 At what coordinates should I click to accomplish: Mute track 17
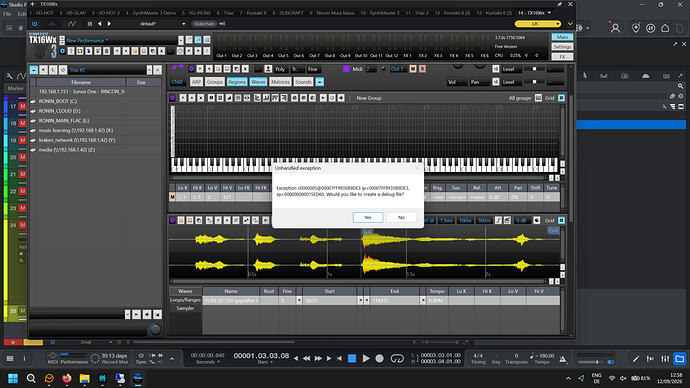click(22, 106)
